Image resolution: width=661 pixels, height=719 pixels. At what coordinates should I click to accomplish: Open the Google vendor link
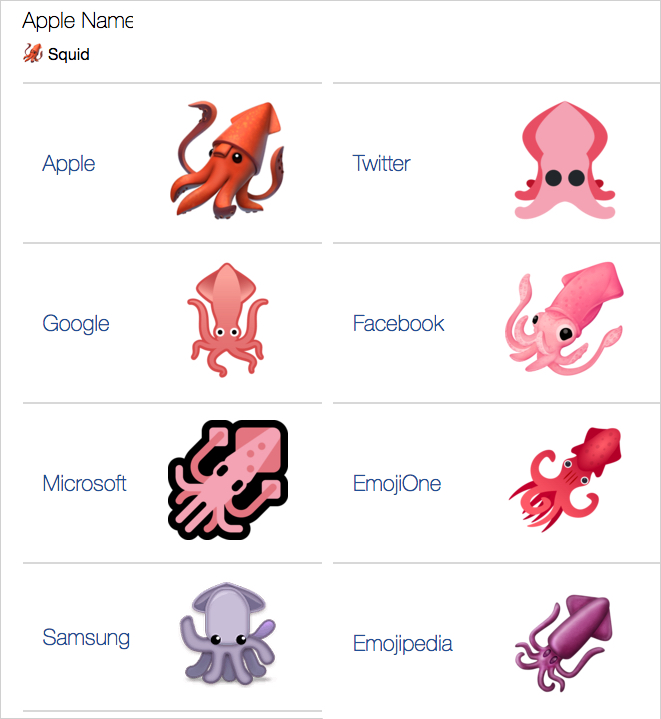click(76, 324)
